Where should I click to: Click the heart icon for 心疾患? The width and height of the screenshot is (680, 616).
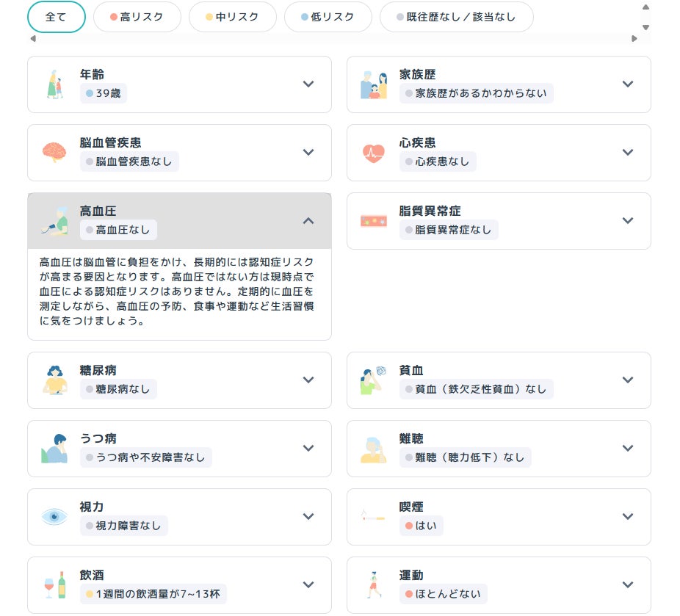pyautogui.click(x=374, y=152)
